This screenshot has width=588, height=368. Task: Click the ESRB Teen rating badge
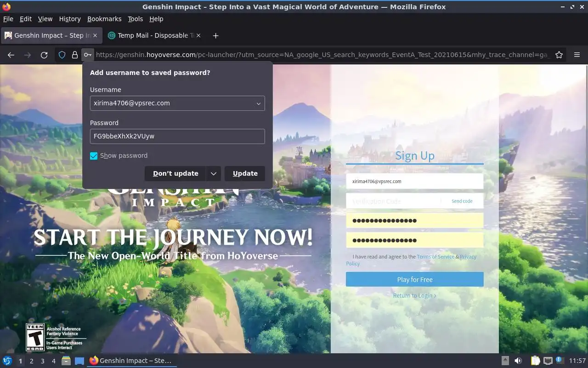tap(35, 337)
